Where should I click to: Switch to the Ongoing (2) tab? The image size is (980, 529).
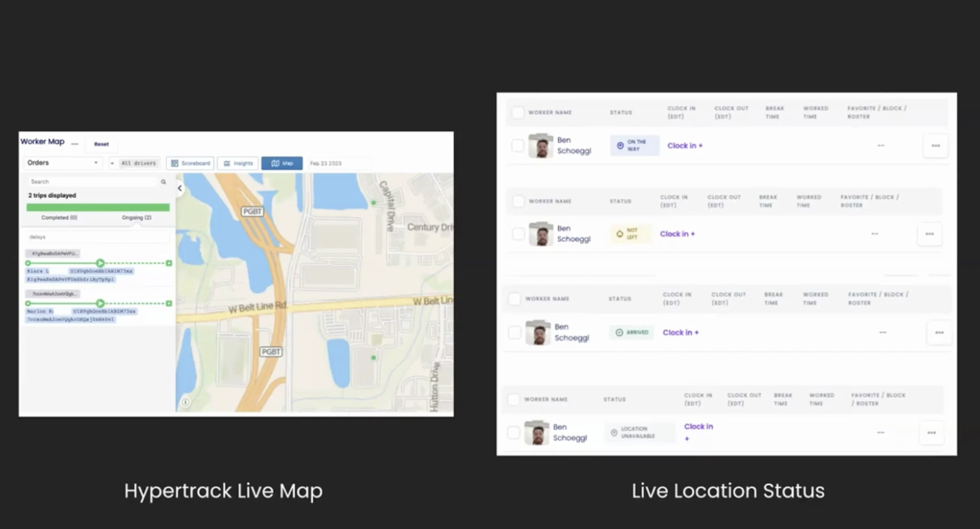[137, 217]
